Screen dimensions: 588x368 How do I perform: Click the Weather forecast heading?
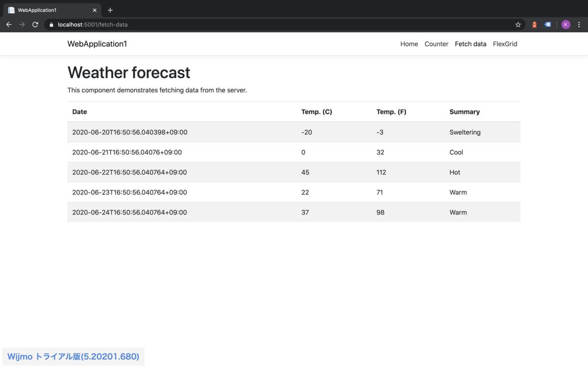[x=129, y=73]
